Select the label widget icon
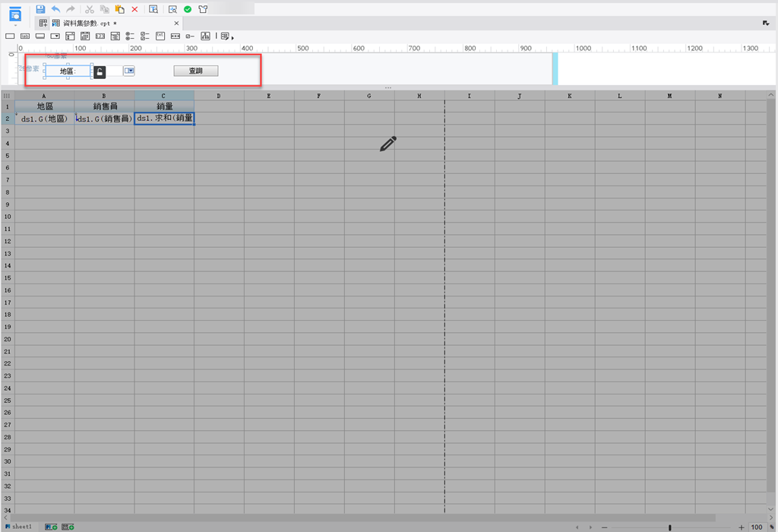This screenshot has height=532, width=778. (25, 36)
